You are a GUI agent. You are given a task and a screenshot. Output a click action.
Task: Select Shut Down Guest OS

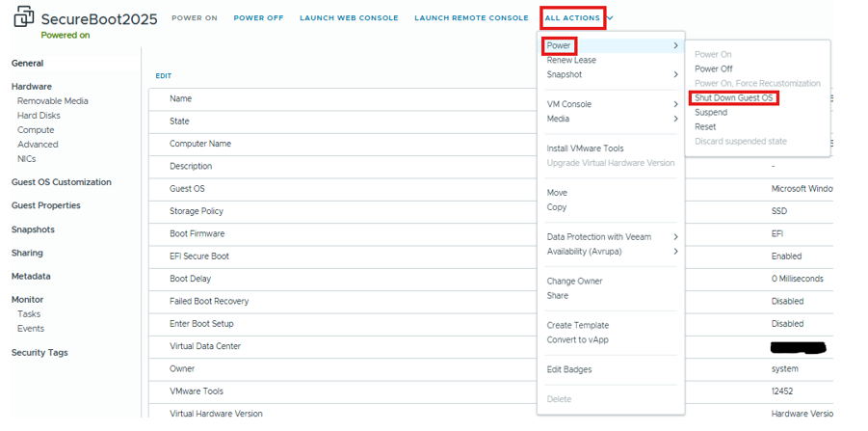[x=733, y=98]
